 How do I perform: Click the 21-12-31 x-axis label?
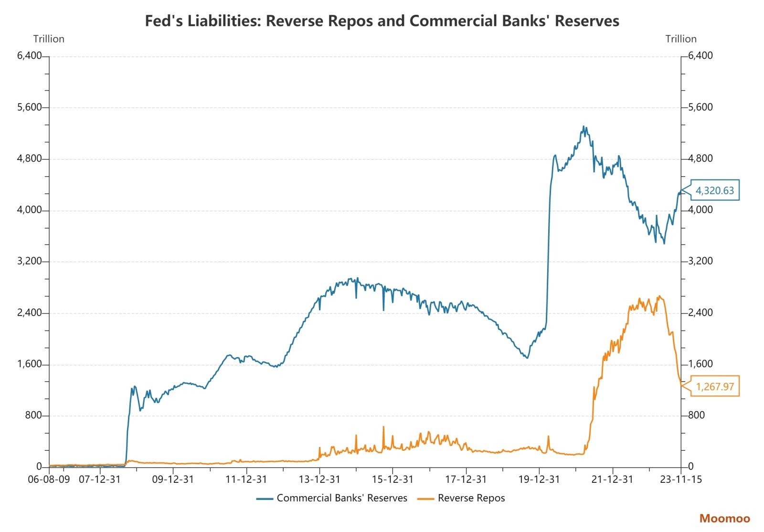click(612, 479)
